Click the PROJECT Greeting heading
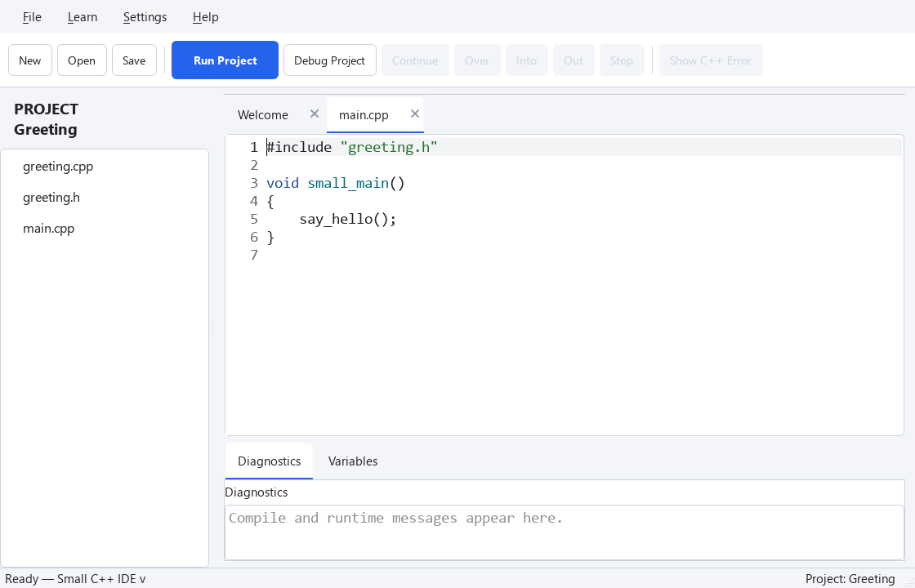 pyautogui.click(x=46, y=119)
